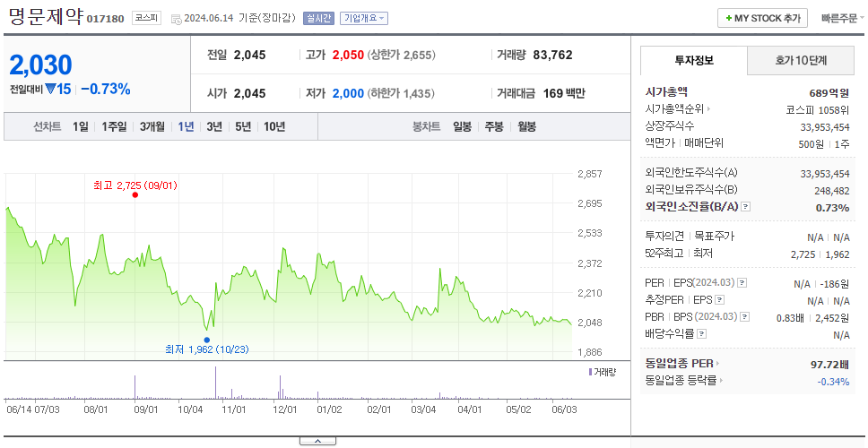868x448 pixels.
Task: Click the 코스피 market label
Action: [146, 18]
